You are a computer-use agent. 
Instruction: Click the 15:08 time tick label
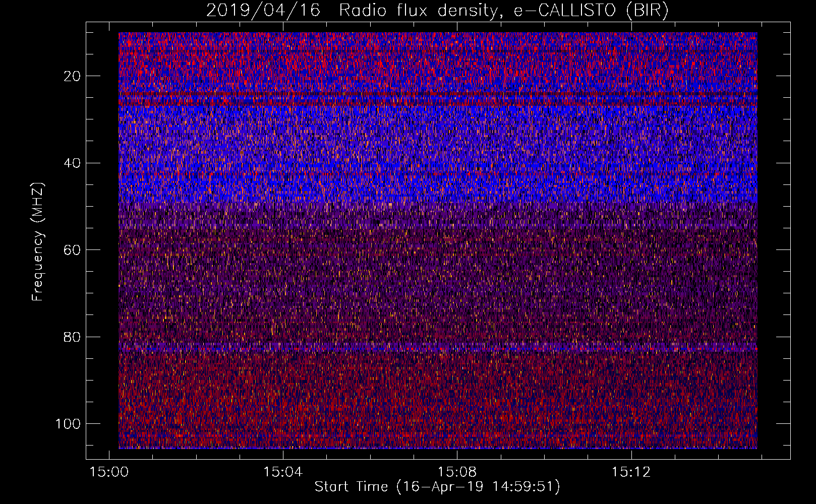coord(457,472)
